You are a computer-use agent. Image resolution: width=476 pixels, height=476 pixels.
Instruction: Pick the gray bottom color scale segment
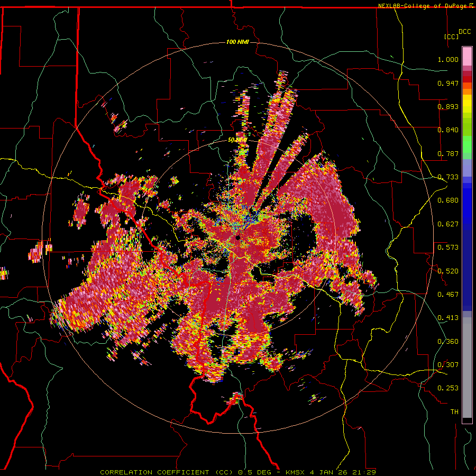click(467, 368)
